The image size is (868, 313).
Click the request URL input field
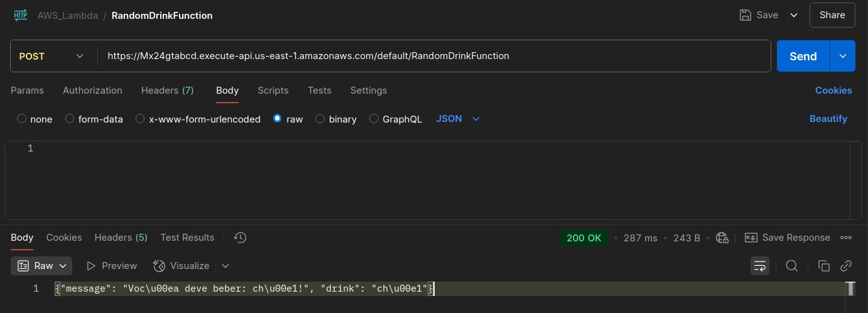click(433, 56)
